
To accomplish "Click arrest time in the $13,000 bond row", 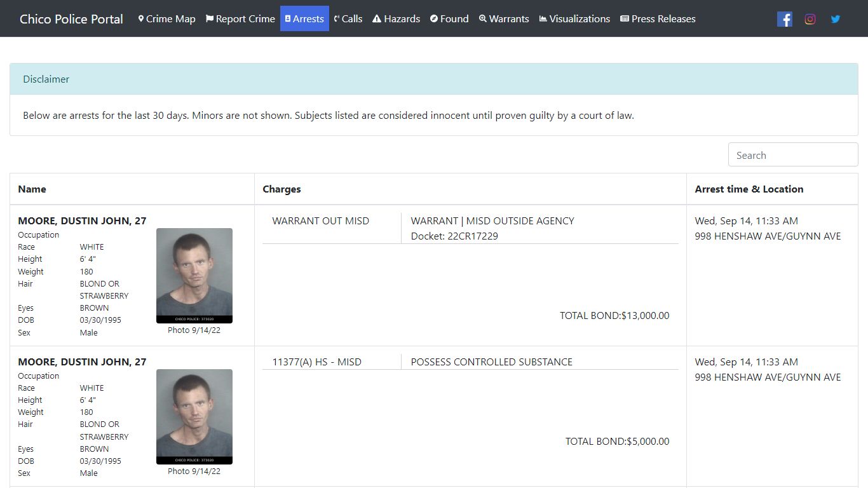I will 747,220.
